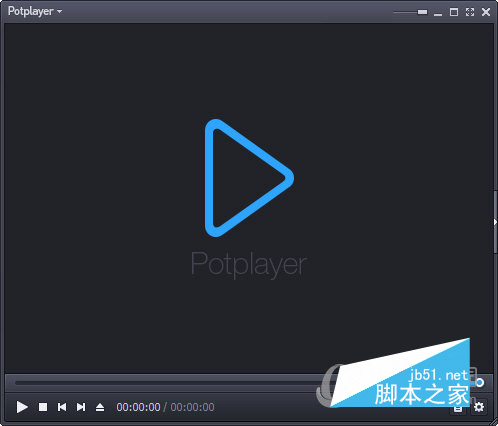Click the elapsed time 00:00:00 display

138,407
